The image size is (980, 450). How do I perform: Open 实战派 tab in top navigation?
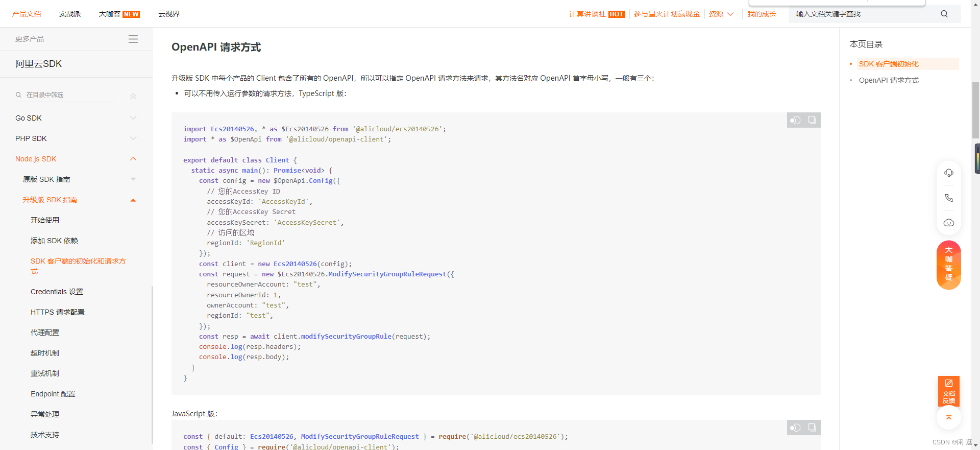coord(70,14)
